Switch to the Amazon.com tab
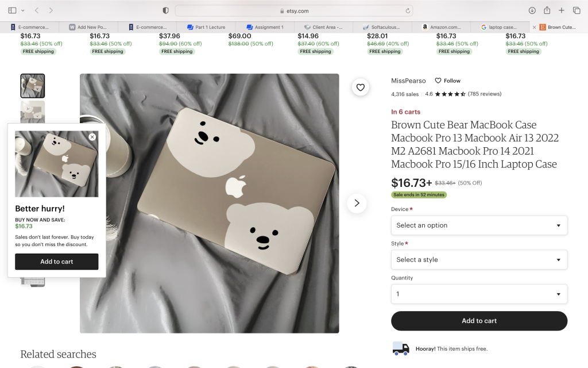Screen dimensions: 588x368 (441, 27)
